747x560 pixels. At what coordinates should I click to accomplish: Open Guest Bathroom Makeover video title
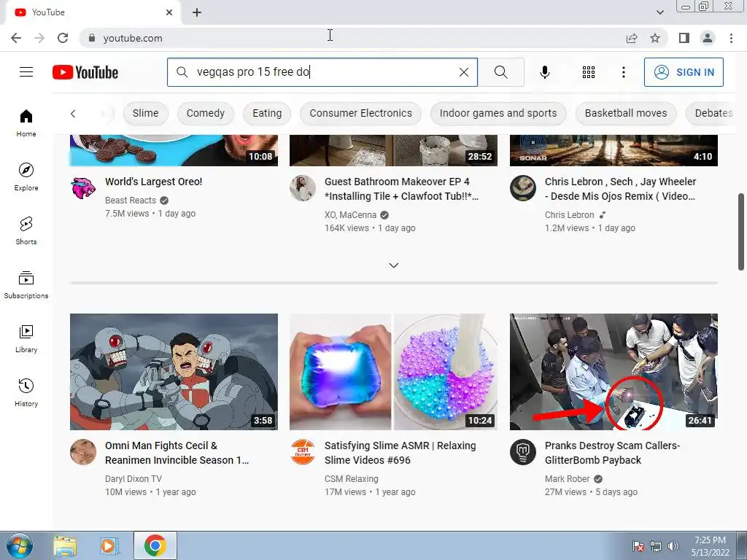coord(401,189)
